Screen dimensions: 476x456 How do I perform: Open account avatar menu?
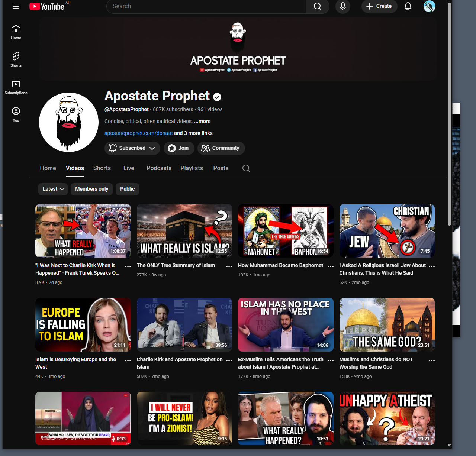[429, 6]
